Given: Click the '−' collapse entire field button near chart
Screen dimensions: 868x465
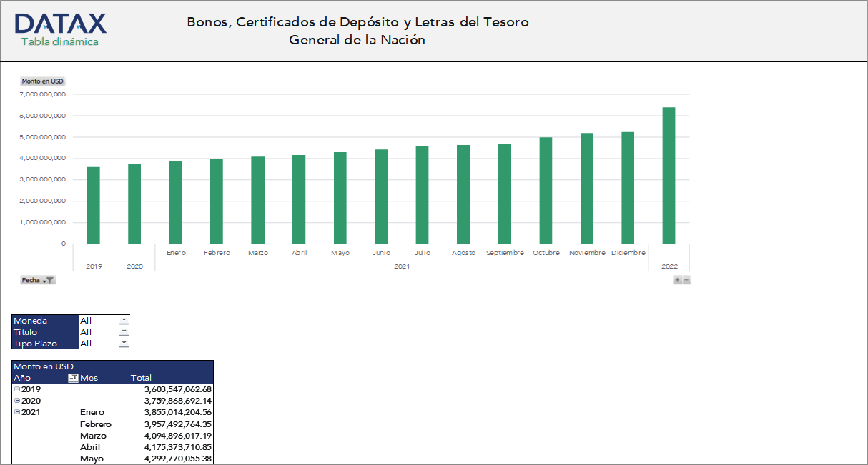Looking at the screenshot, I should (x=686, y=280).
